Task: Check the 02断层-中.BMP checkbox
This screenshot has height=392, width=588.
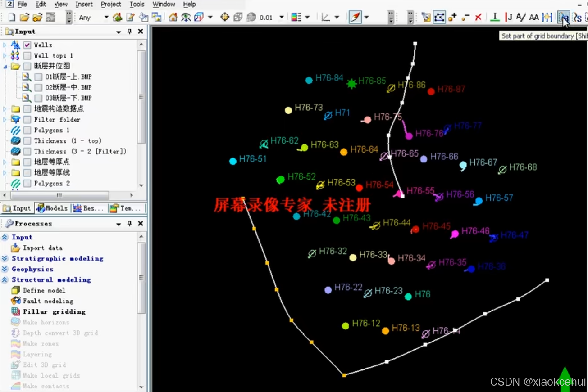Action: [x=38, y=87]
